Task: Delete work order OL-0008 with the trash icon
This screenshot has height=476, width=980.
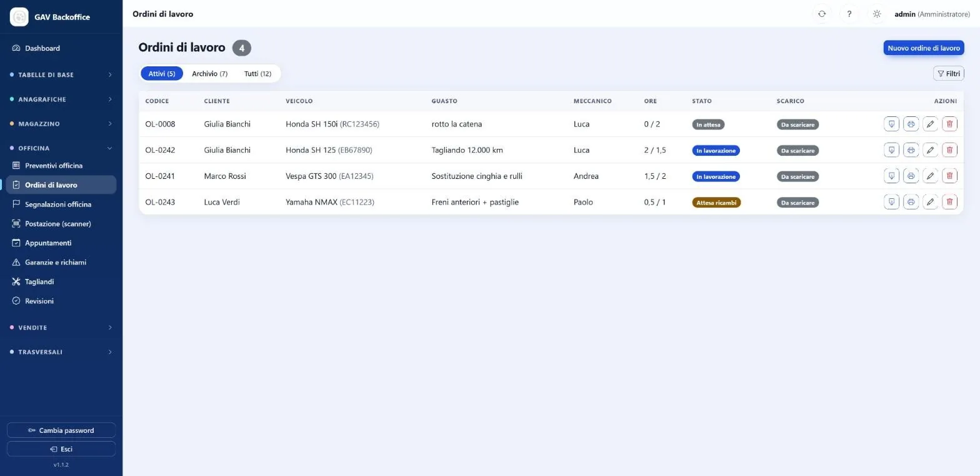Action: pos(950,124)
